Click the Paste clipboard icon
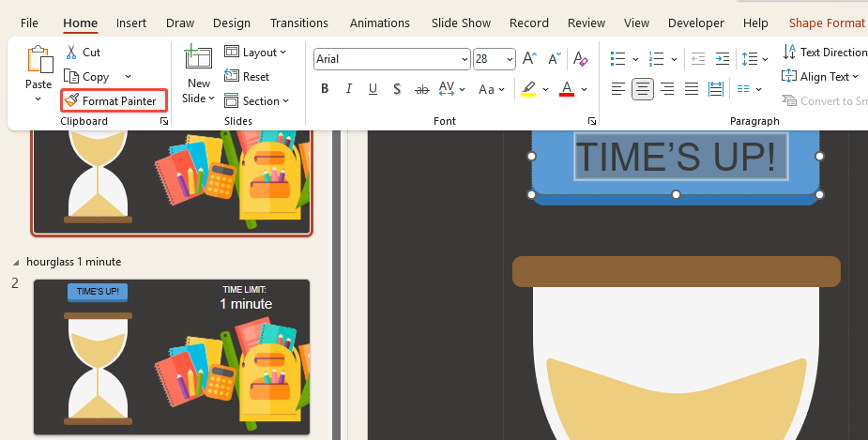Image resolution: width=868 pixels, height=440 pixels. [x=38, y=60]
